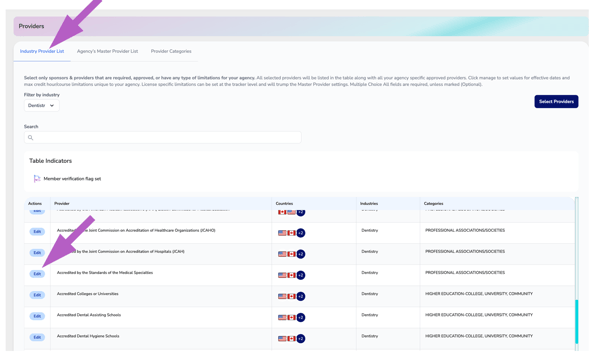Expand the Filter by industry dropdown
The width and height of the screenshot is (597, 360).
pyautogui.click(x=42, y=105)
